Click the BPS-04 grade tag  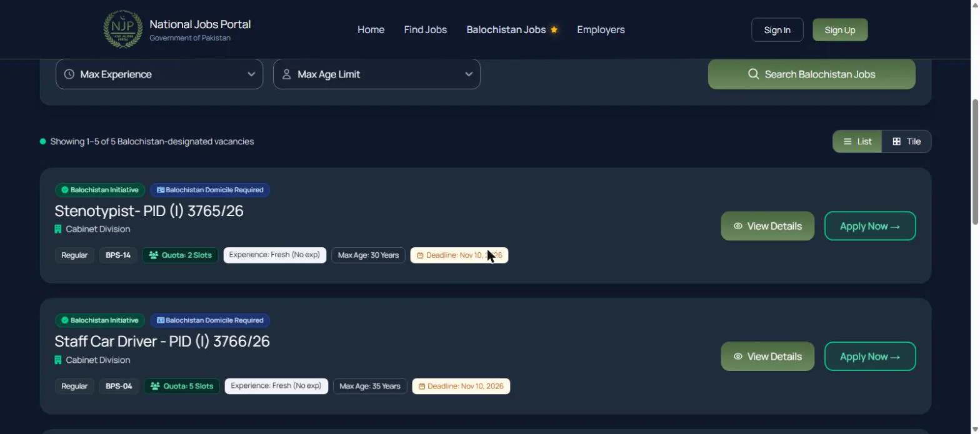click(119, 387)
